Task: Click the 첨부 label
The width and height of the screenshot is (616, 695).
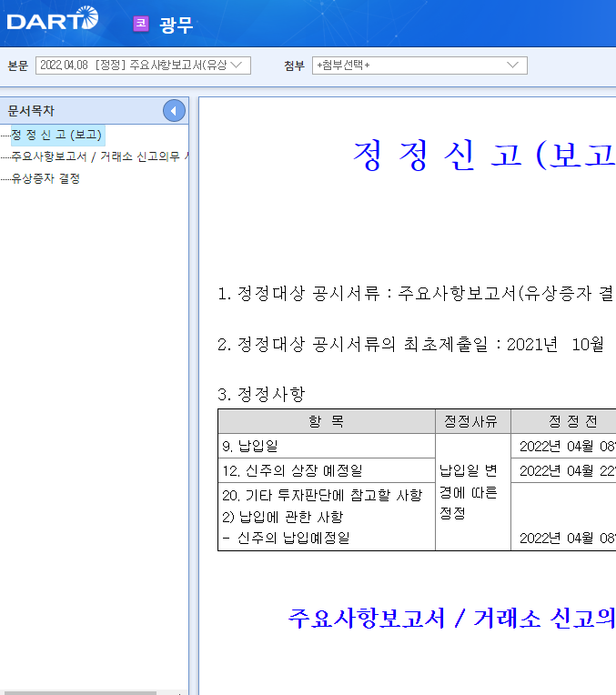Action: coord(294,65)
